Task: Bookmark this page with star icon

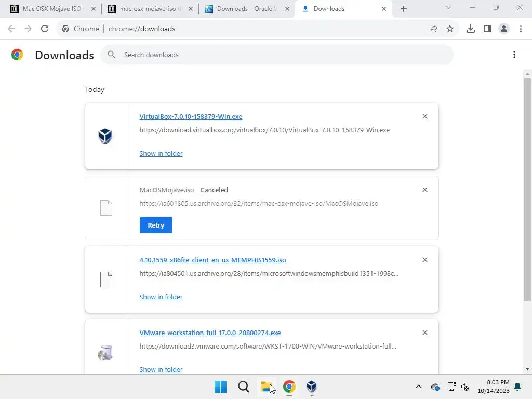Action: [450, 29]
